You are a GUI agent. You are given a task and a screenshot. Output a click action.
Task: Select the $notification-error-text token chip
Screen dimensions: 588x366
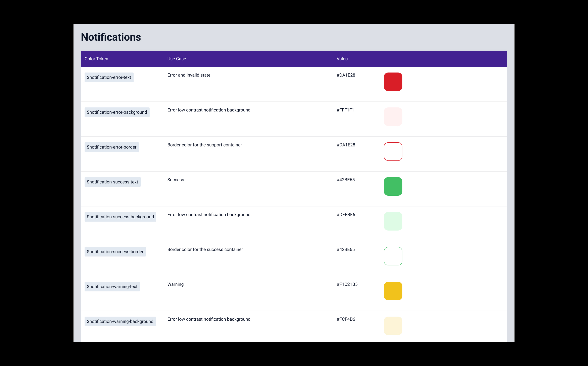pos(109,78)
